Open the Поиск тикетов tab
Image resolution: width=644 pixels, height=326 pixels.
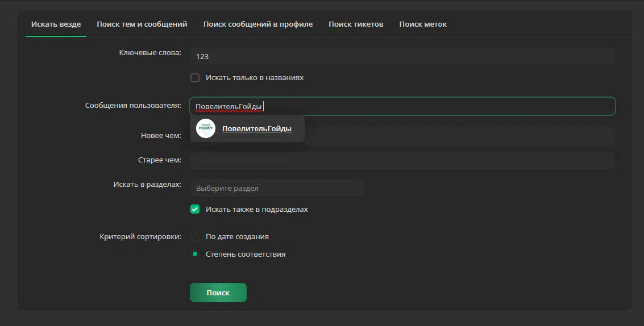[x=356, y=24]
